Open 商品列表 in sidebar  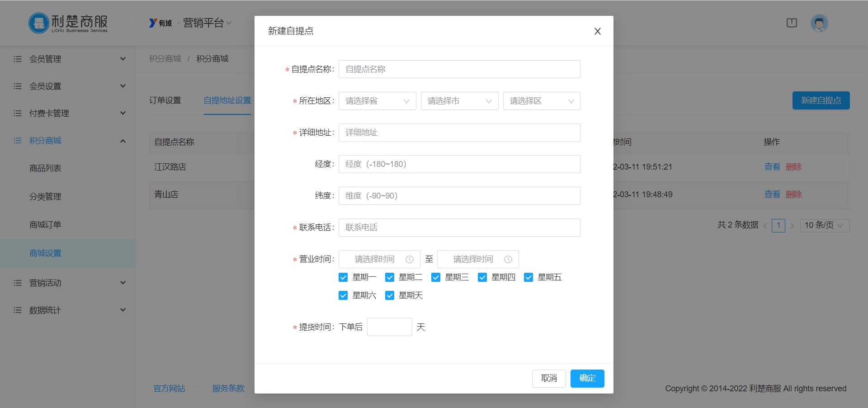click(45, 168)
